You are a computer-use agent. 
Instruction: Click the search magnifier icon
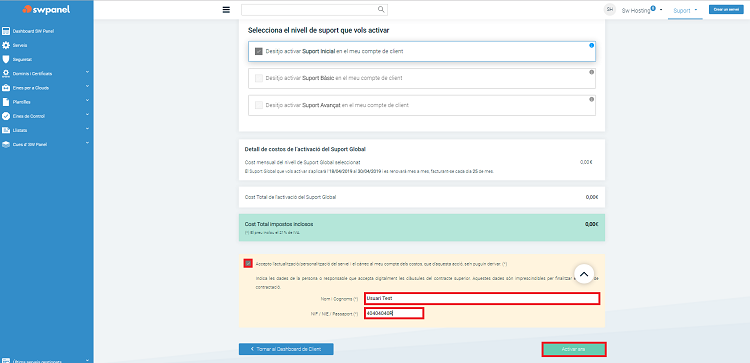(381, 9)
